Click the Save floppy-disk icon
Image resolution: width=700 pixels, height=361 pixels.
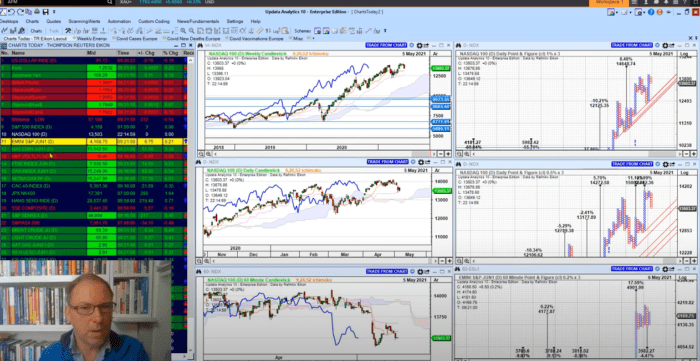point(46,12)
